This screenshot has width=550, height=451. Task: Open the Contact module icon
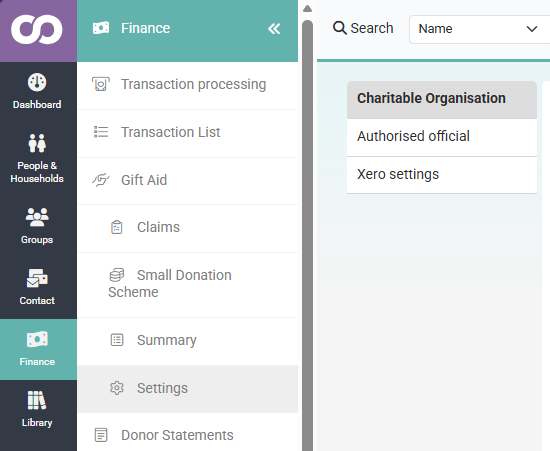tap(37, 278)
